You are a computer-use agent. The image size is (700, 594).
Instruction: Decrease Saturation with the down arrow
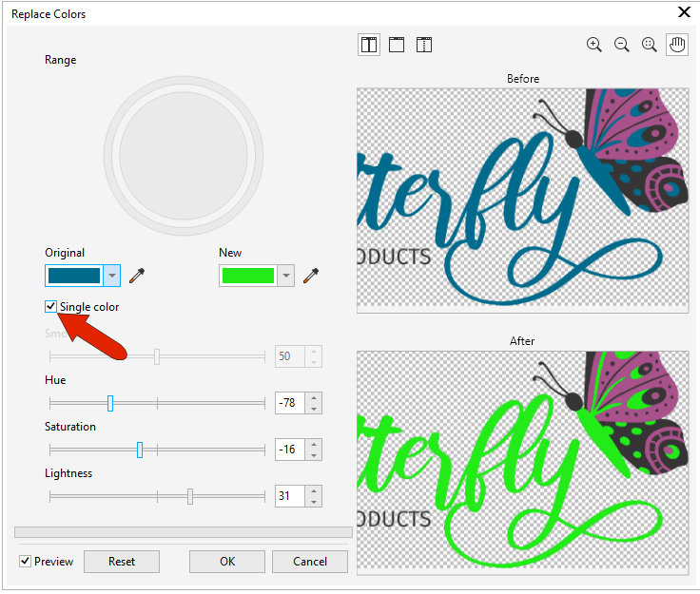tap(314, 455)
